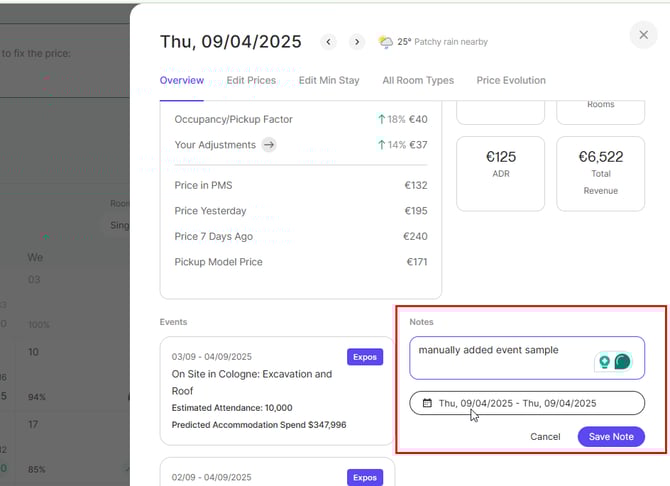Viewport: 670px width, 486px height.
Task: Click into the notes text field
Action: pos(500,356)
